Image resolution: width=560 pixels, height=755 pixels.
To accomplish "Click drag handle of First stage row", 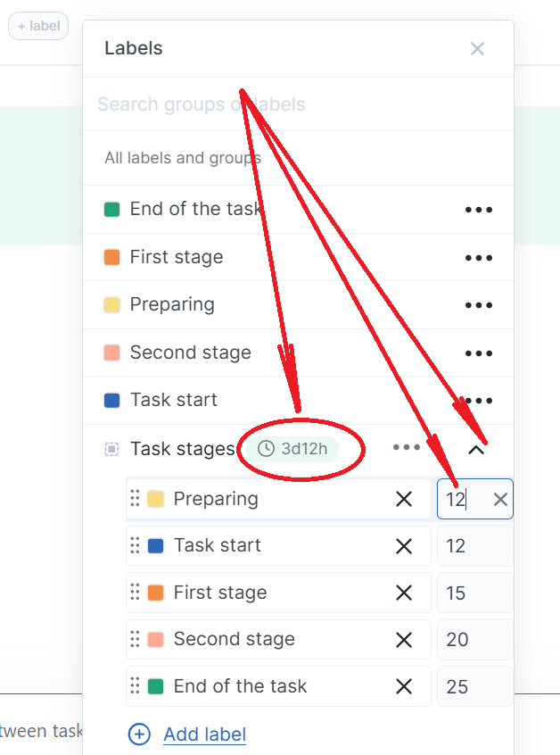I will [x=135, y=593].
